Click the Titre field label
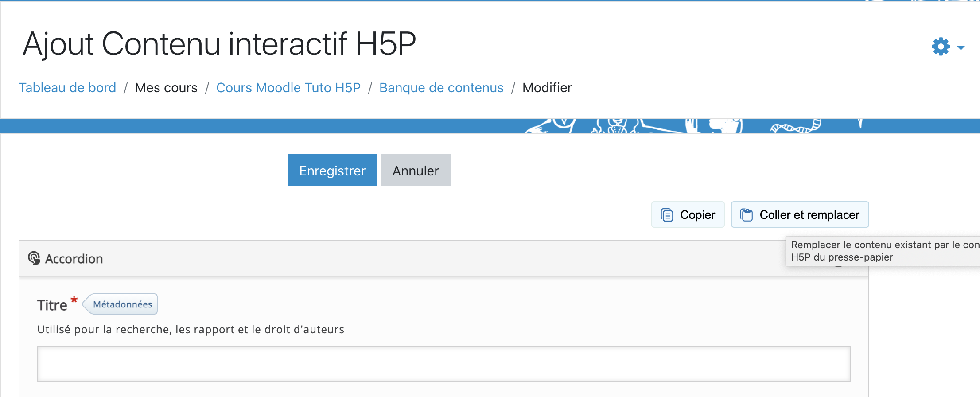This screenshot has width=980, height=397. pyautogui.click(x=52, y=305)
